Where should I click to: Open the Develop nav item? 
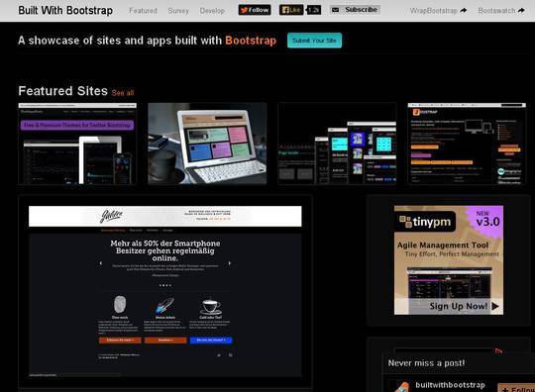click(x=212, y=11)
